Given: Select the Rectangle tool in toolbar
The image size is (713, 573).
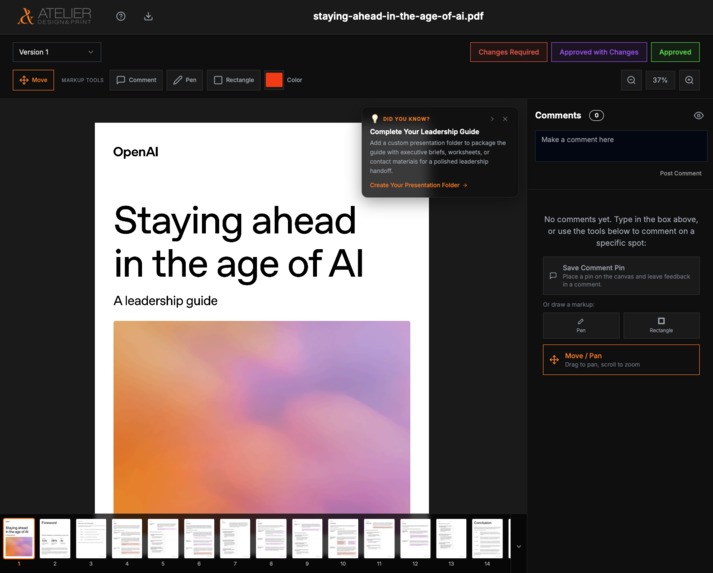Looking at the screenshot, I should (234, 80).
